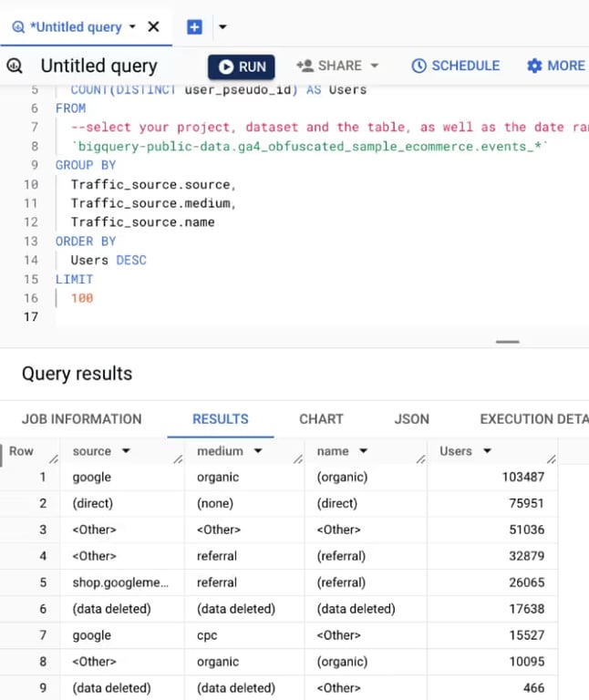Click Traffic_source.name on line 12
This screenshot has height=700, width=589.
tap(142, 222)
